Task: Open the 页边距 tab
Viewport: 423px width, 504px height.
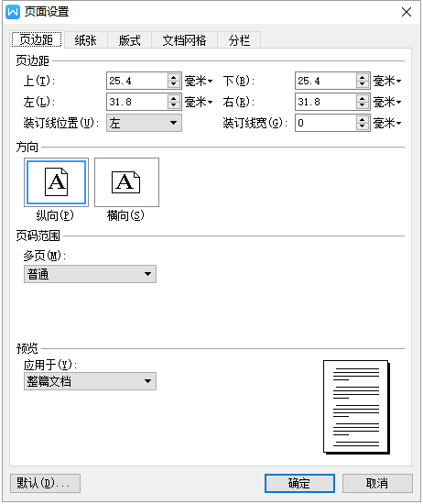Action: coord(37,39)
